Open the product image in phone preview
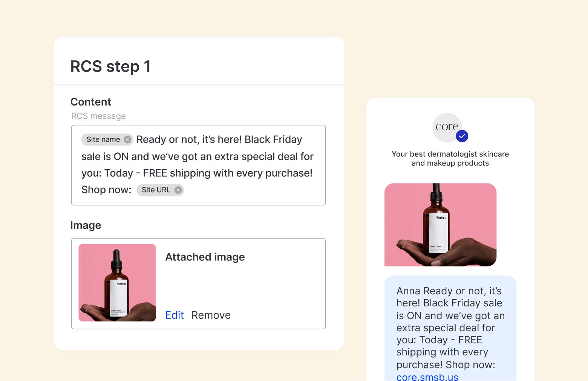The height and width of the screenshot is (381, 588). (440, 225)
